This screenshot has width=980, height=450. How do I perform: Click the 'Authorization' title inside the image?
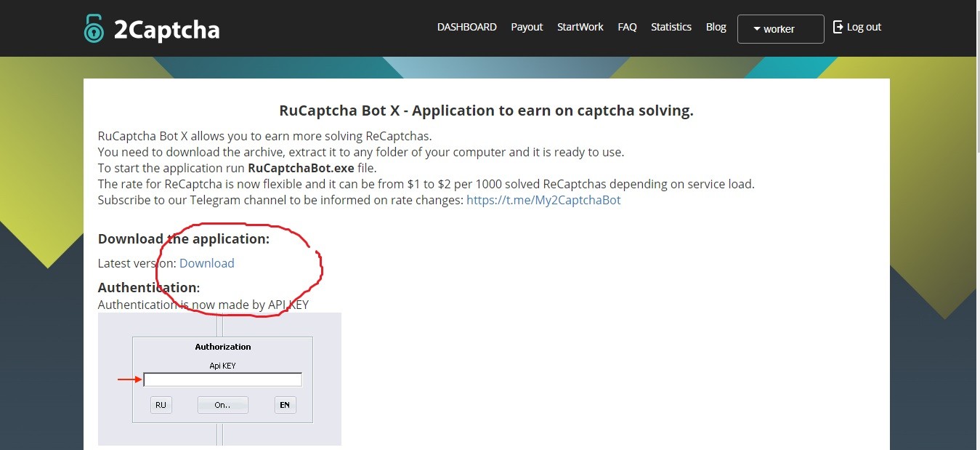(x=223, y=347)
